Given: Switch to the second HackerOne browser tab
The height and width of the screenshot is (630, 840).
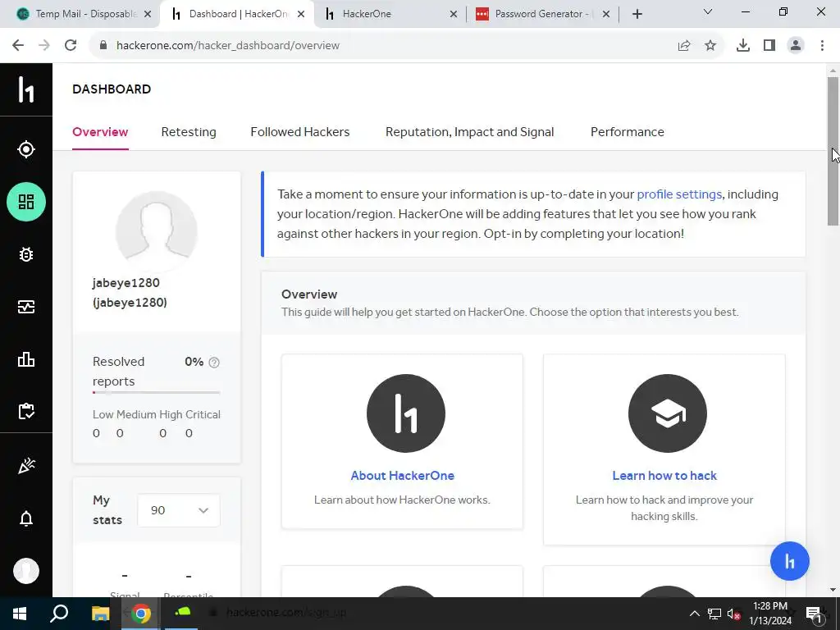Looking at the screenshot, I should pyautogui.click(x=391, y=14).
